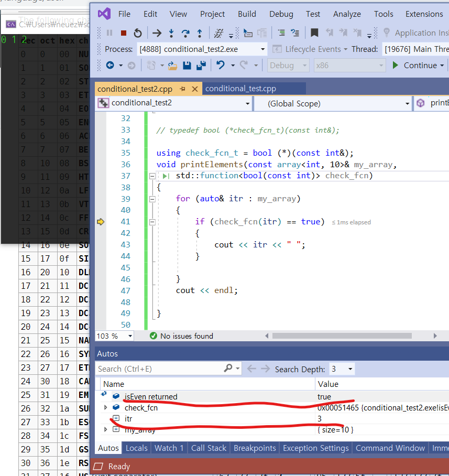Screen dimensions: 449x476
Task: Undo the last edit
Action: (x=221, y=65)
